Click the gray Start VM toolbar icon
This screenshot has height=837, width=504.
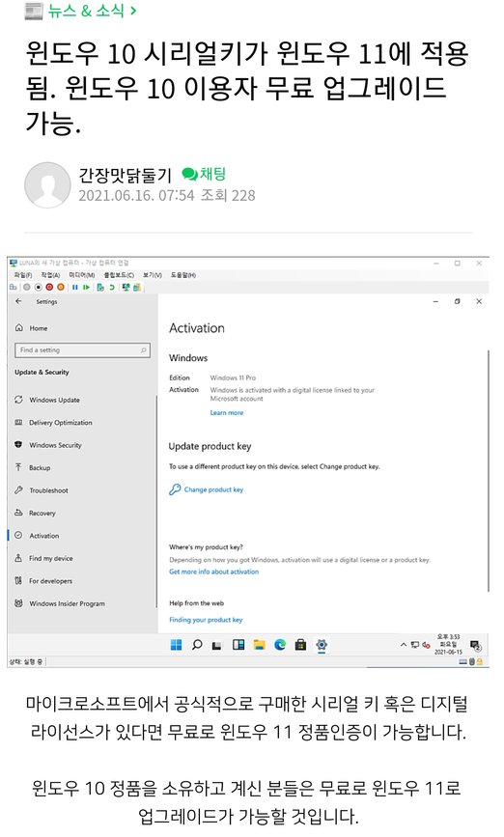pyautogui.click(x=27, y=287)
